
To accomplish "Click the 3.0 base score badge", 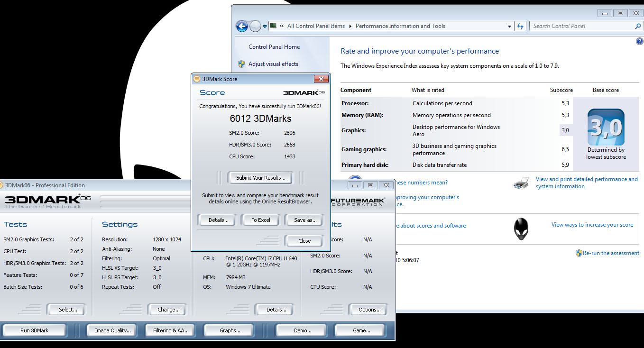I will tap(606, 127).
